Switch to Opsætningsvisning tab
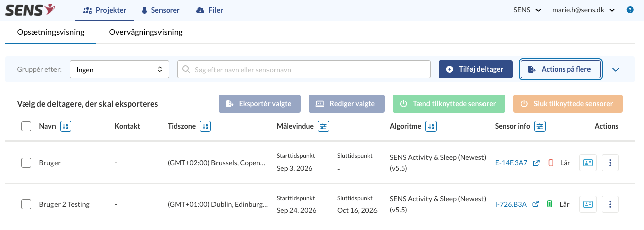The height and width of the screenshot is (230, 644). coord(50,32)
